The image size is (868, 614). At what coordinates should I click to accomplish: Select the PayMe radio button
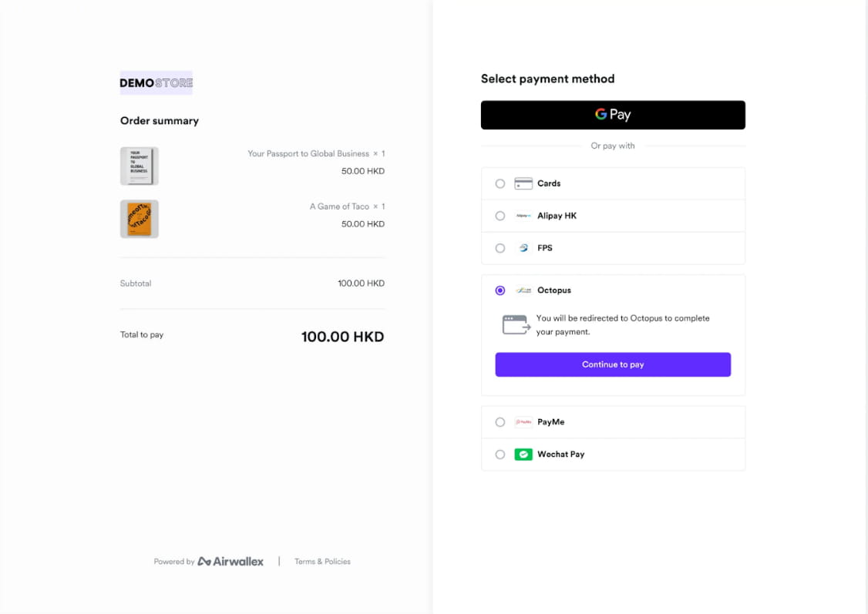point(500,421)
